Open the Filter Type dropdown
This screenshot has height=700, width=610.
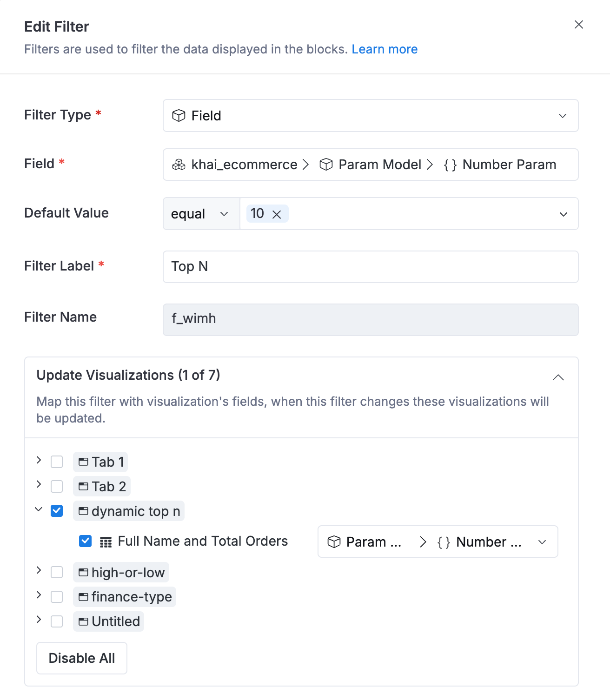(x=563, y=116)
